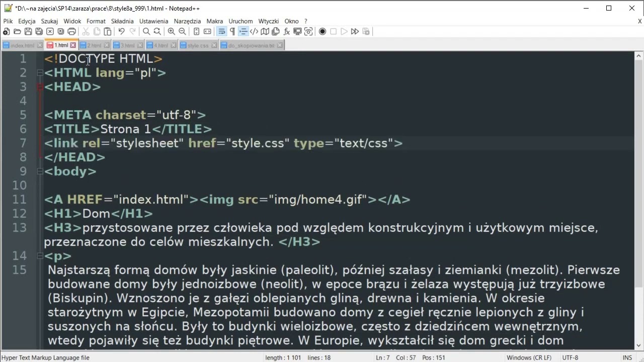Start macro recording with record icon

pos(323,32)
